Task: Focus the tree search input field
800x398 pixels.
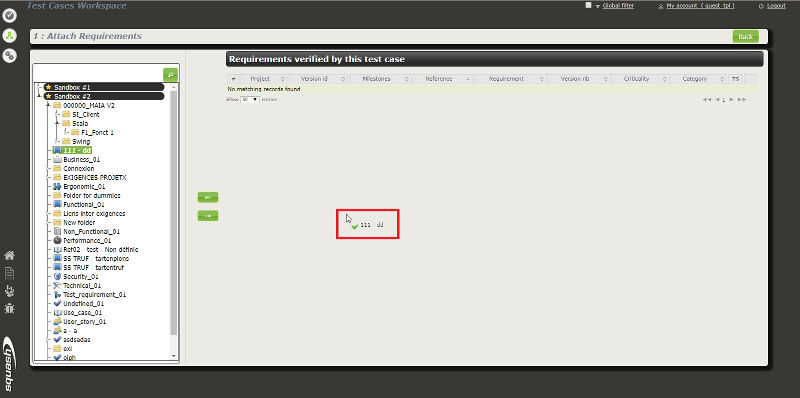Action: click(98, 74)
